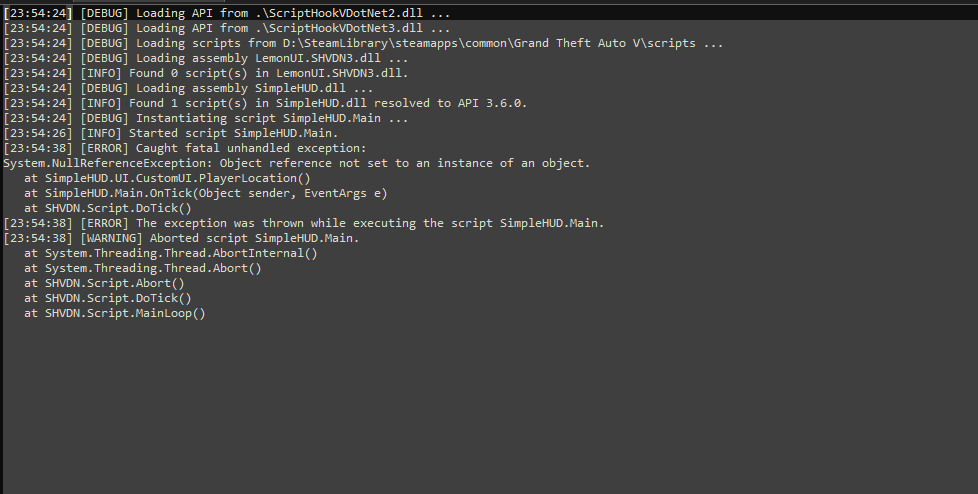The width and height of the screenshot is (978, 494).
Task: Click the SHVDN.Script.MainLoop() stack trace line
Action: (x=114, y=313)
